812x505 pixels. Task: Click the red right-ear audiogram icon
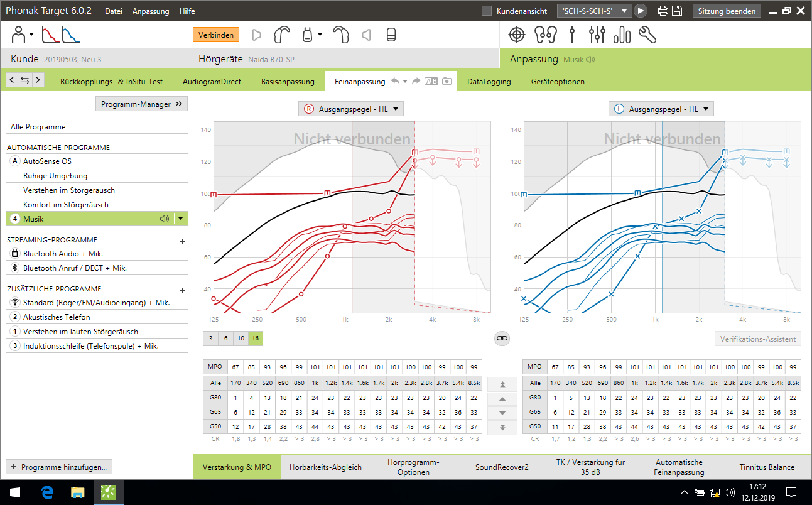[50, 35]
